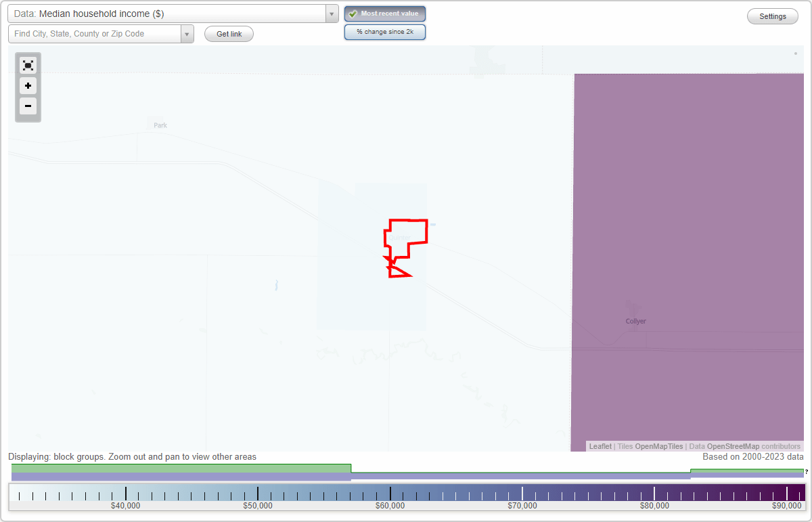Open the Data selection dropdown
The image size is (812, 522).
(162, 13)
